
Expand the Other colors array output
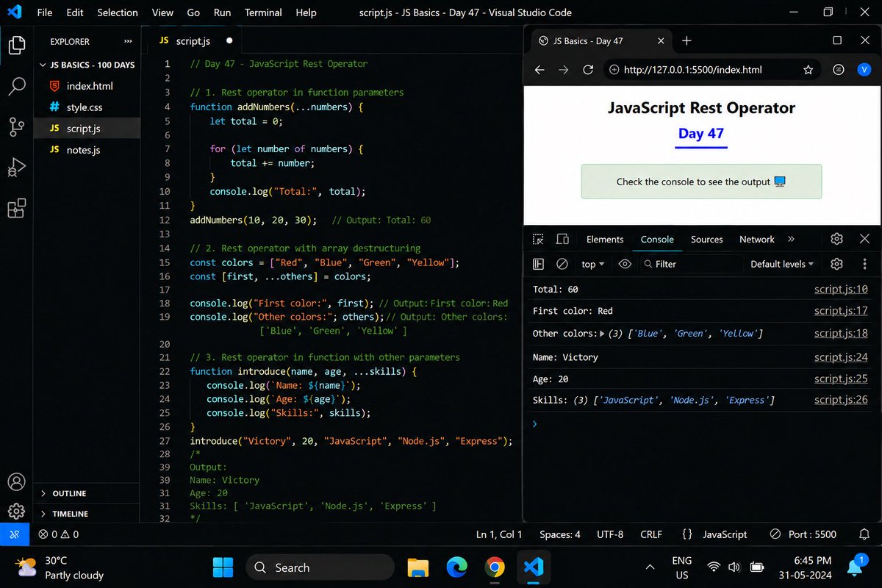tap(603, 334)
